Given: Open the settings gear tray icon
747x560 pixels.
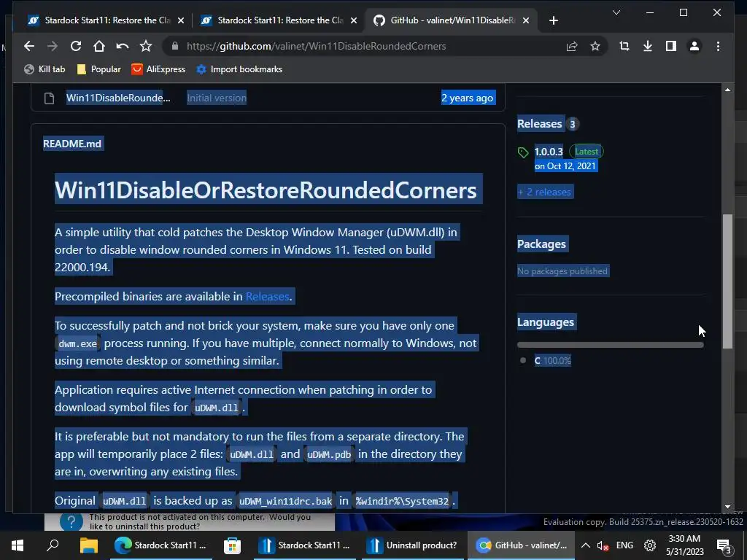Looking at the screenshot, I should click(x=650, y=545).
